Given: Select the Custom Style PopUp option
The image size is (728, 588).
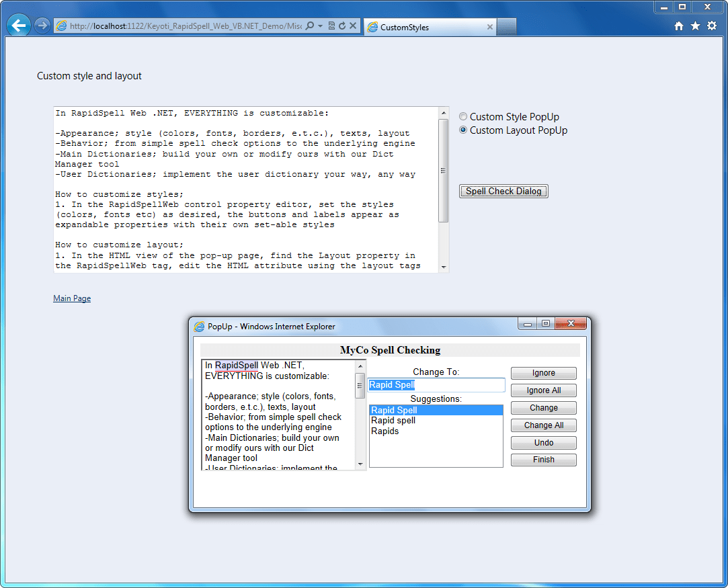Looking at the screenshot, I should click(463, 116).
